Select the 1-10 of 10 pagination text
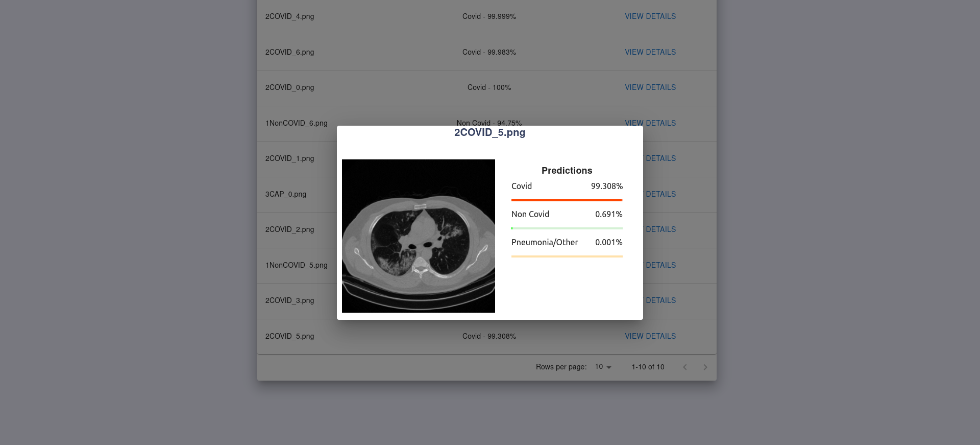The height and width of the screenshot is (445, 980). pyautogui.click(x=648, y=367)
